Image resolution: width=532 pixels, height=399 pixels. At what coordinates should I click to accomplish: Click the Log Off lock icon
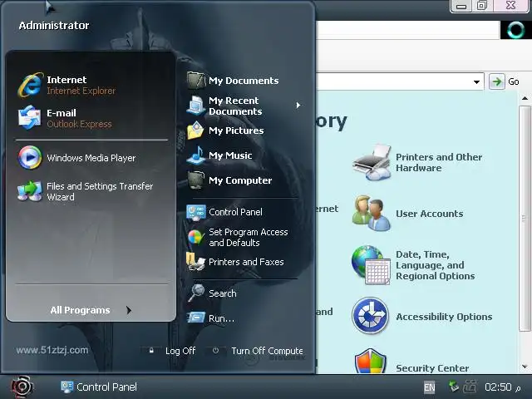pyautogui.click(x=151, y=351)
